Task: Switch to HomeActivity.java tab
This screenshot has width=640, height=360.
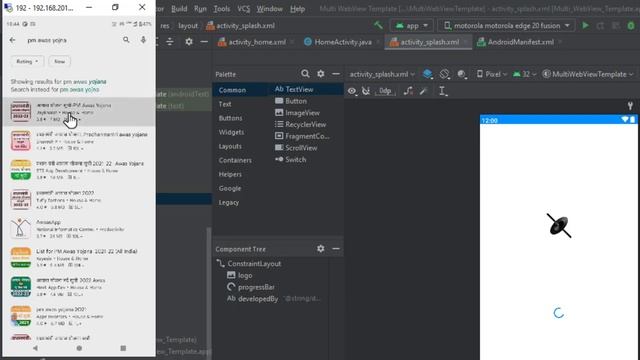Action: 342,42
